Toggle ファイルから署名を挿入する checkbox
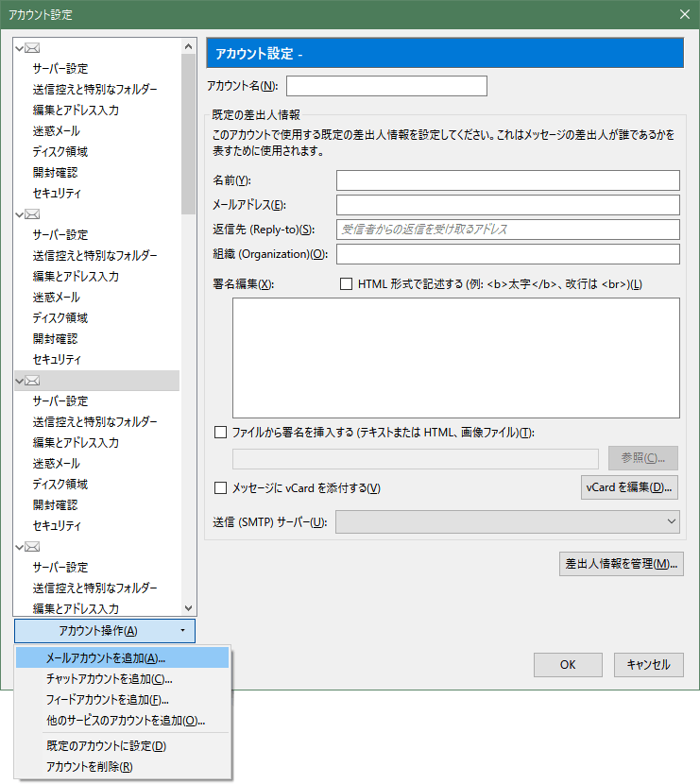Image resolution: width=700 pixels, height=784 pixels. coord(221,433)
